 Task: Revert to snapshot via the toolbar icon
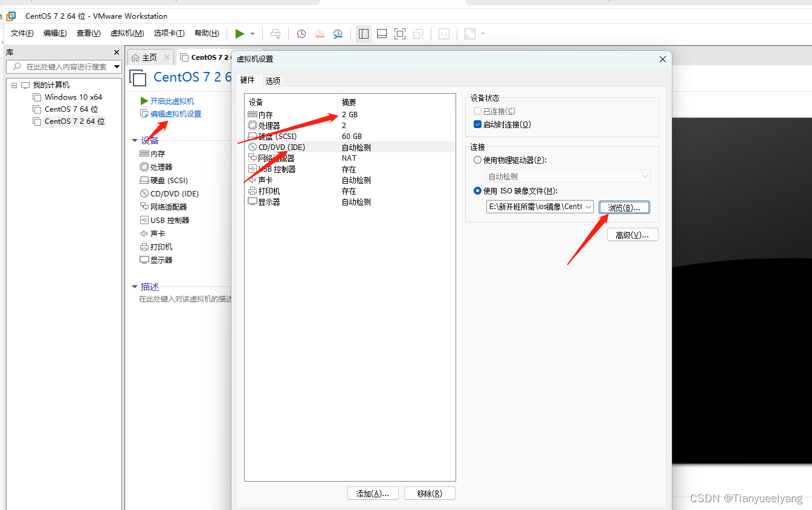[320, 34]
